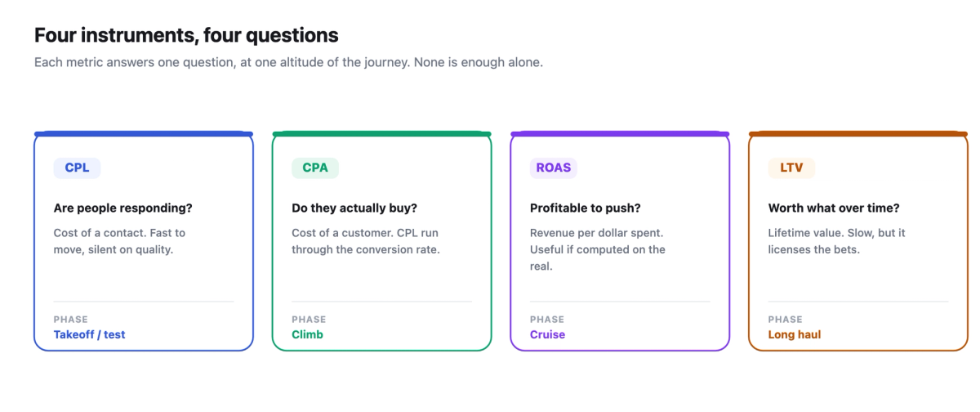This screenshot has height=412, width=980.
Task: Click the orange top bar of LTV card
Action: click(858, 133)
